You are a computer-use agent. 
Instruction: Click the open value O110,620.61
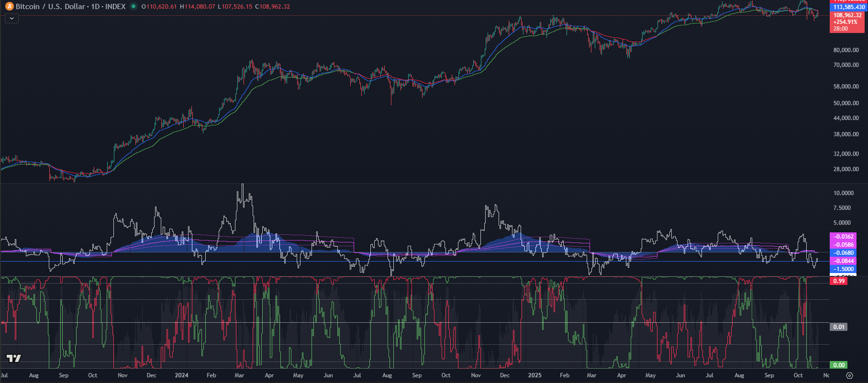coord(159,6)
